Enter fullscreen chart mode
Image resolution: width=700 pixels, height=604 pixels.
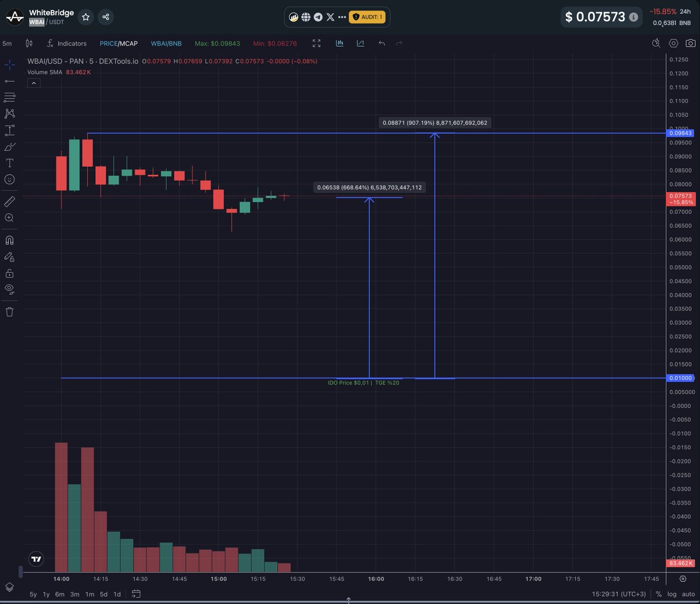click(317, 43)
